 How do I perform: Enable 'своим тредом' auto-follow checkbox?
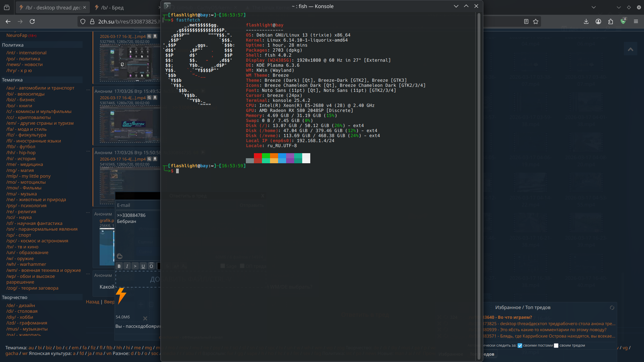[556, 346]
